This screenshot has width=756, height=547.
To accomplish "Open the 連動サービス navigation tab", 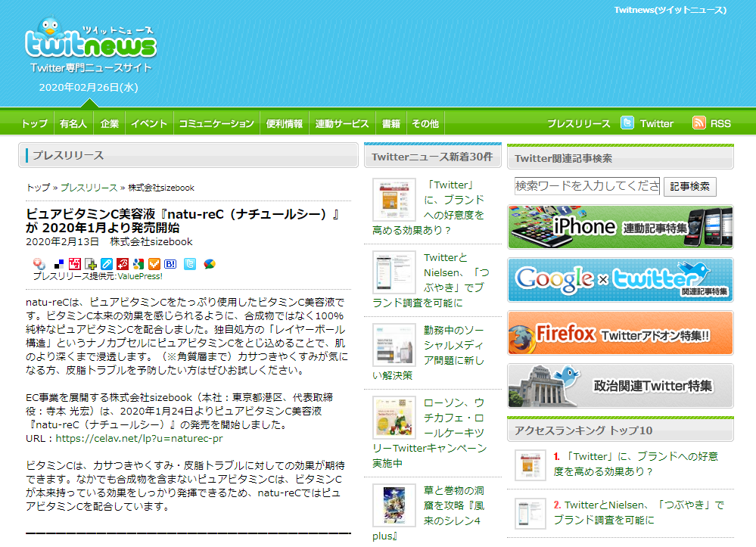I will (342, 124).
